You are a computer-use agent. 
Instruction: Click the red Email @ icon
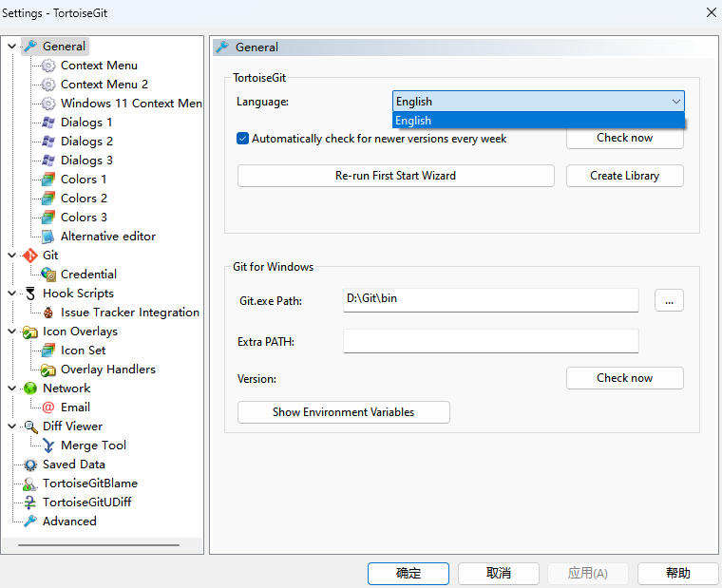[48, 408]
